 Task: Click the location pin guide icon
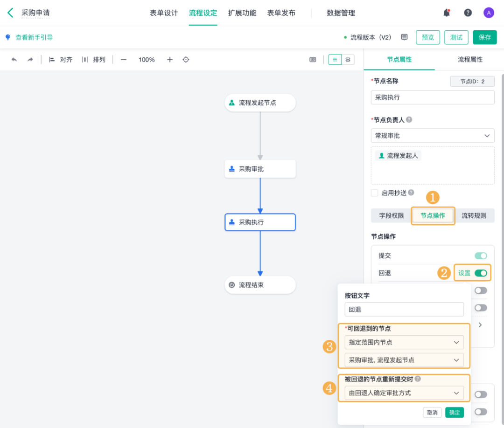point(8,37)
